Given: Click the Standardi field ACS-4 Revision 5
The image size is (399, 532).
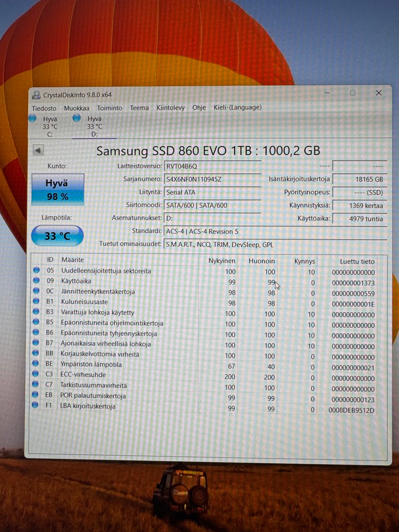Looking at the screenshot, I should pyautogui.click(x=276, y=232).
